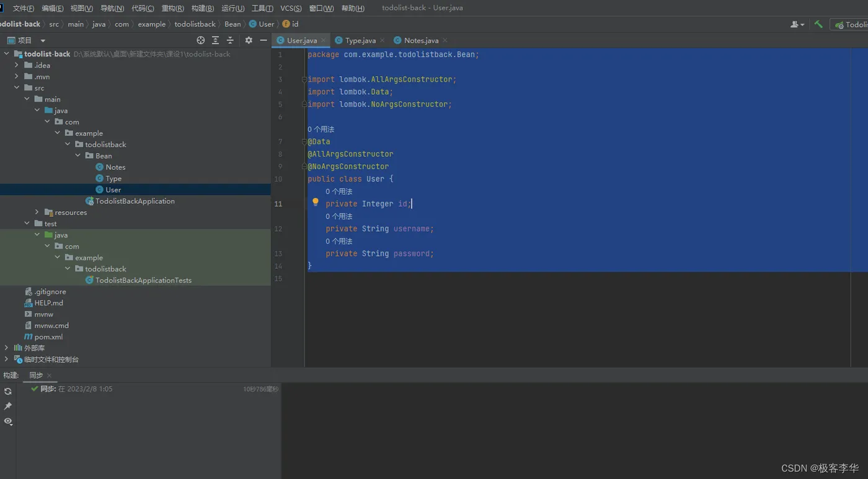Expand the .idea folder

[x=17, y=65]
